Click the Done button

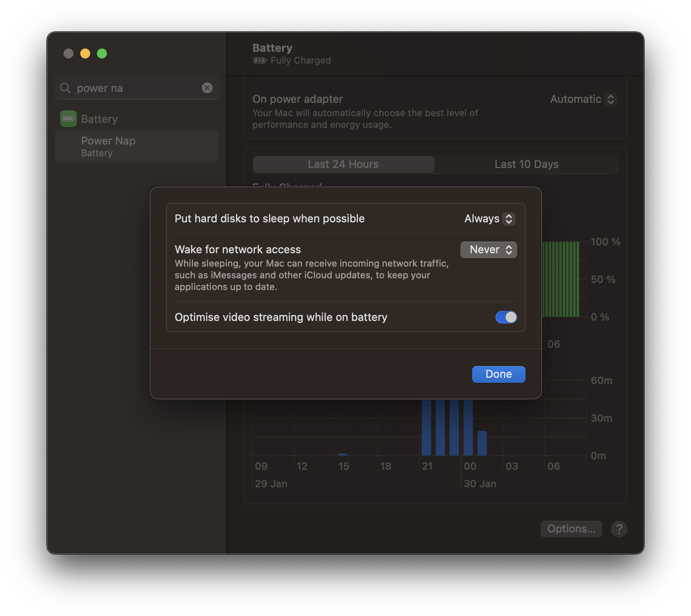click(x=499, y=374)
